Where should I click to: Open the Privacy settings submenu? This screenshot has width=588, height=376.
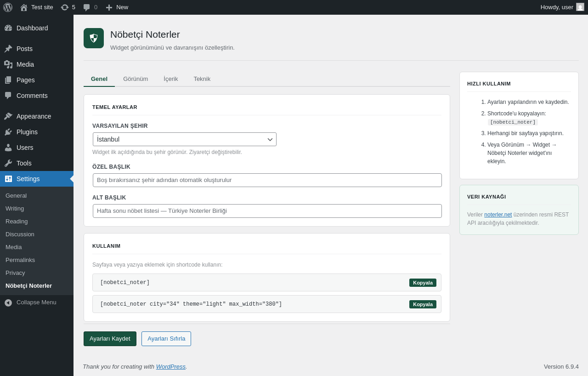(15, 273)
